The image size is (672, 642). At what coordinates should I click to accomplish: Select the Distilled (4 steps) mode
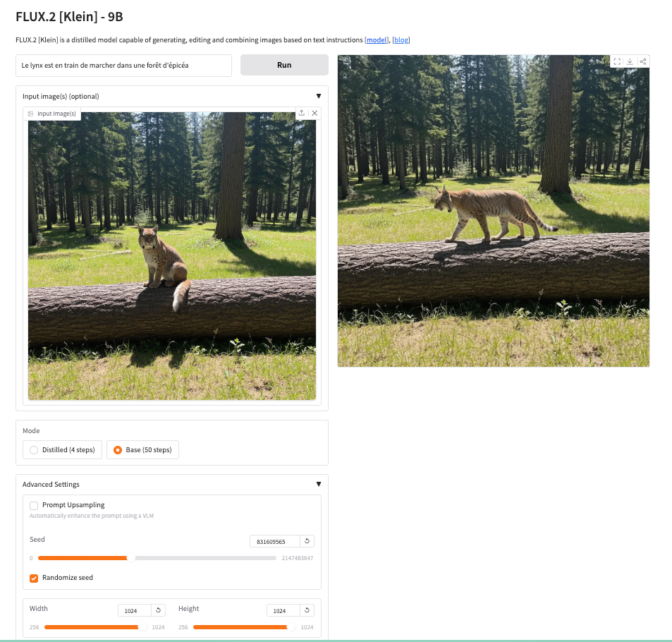pyautogui.click(x=34, y=450)
